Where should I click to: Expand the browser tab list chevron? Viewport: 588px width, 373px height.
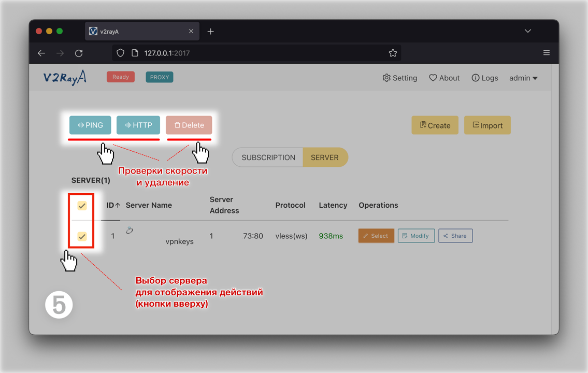(x=527, y=31)
